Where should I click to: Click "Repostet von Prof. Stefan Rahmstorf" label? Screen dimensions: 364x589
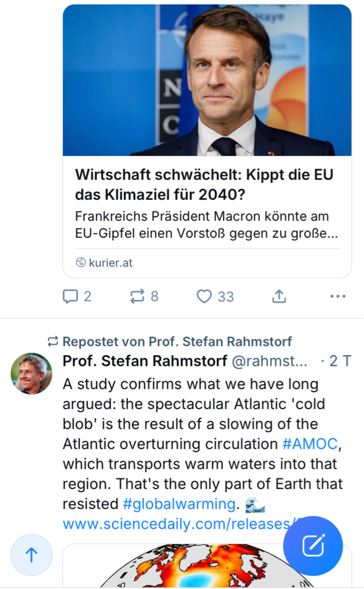[176, 341]
